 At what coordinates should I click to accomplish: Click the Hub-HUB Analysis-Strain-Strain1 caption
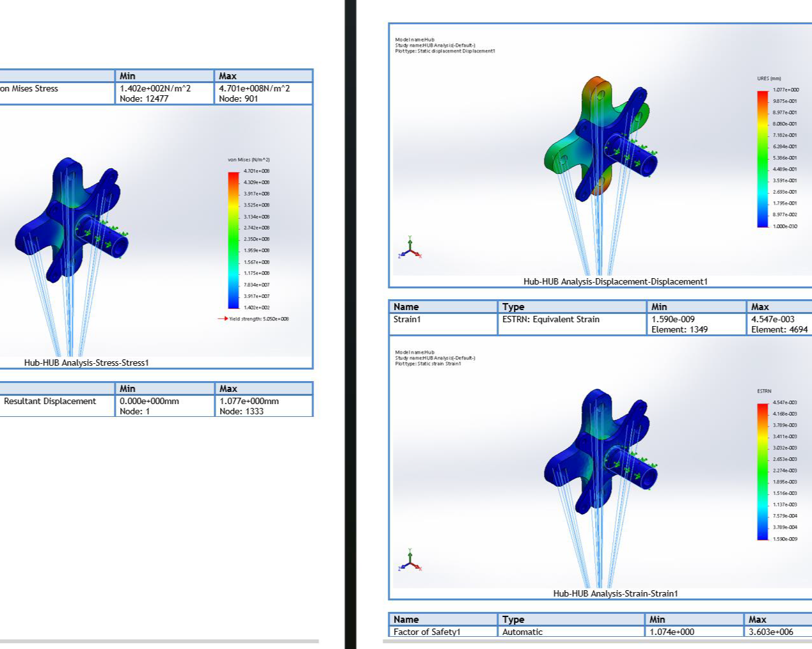pos(615,593)
